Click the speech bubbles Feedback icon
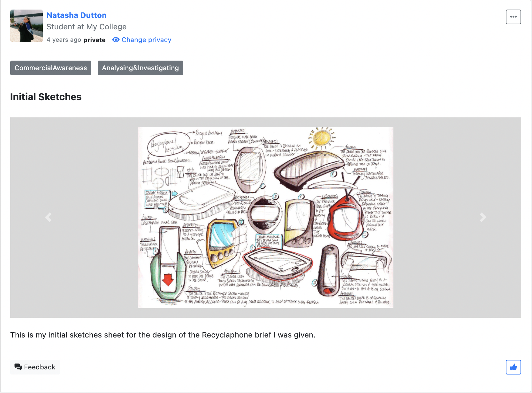The image size is (532, 393). [x=18, y=367]
